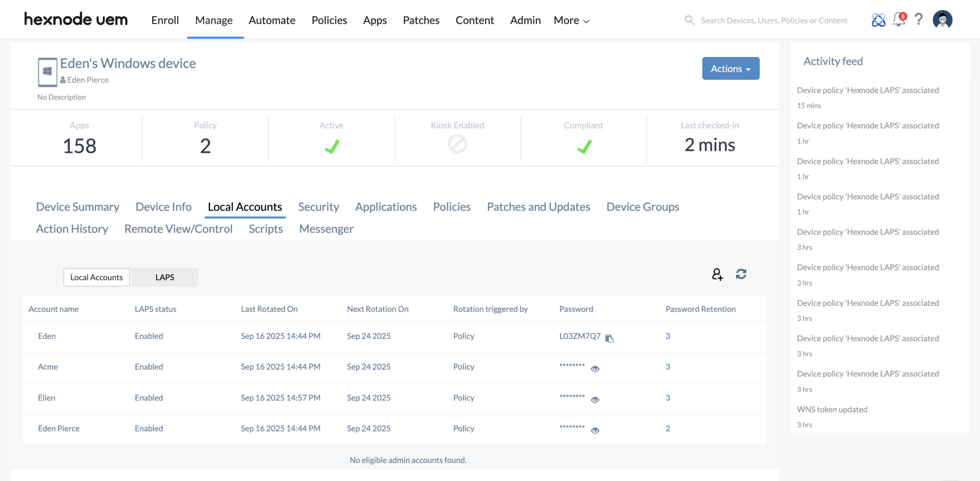Screen dimensions: 980x481
Task: Open the Actions dropdown button
Action: click(730, 69)
